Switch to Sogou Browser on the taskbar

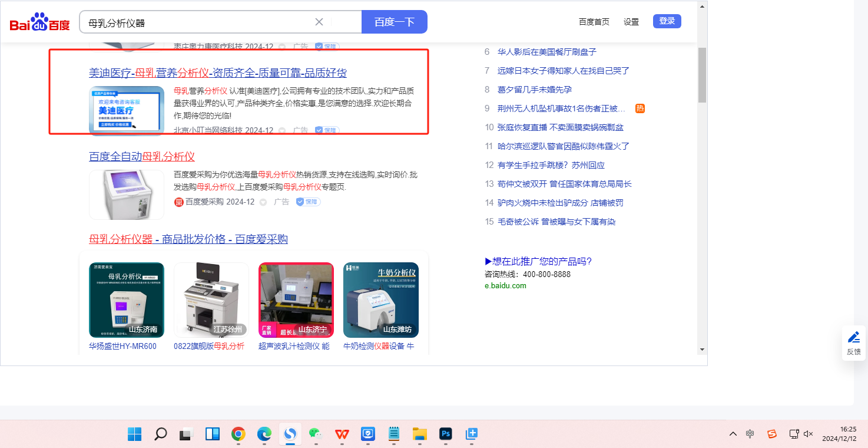pos(290,434)
